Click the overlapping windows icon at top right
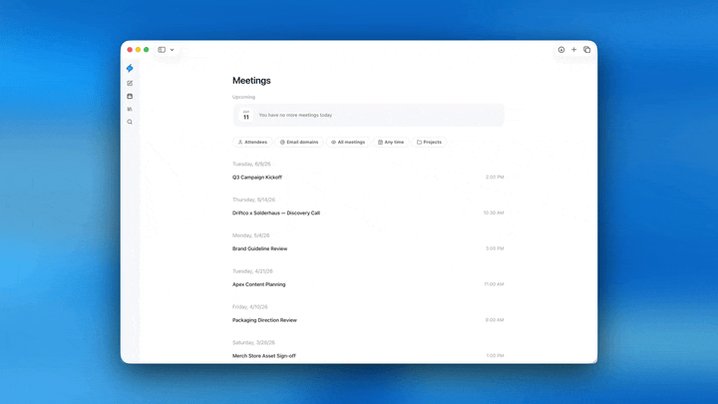This screenshot has height=404, width=718. click(587, 49)
